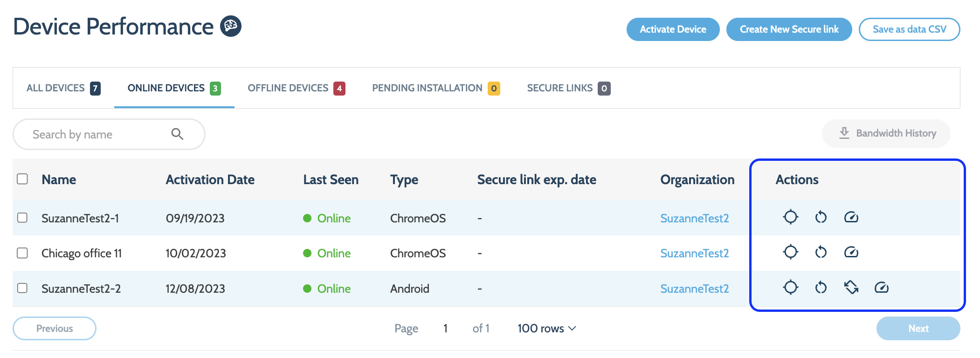This screenshot has height=358, width=980.
Task: Click the activation date 09/19/2023
Action: click(195, 218)
